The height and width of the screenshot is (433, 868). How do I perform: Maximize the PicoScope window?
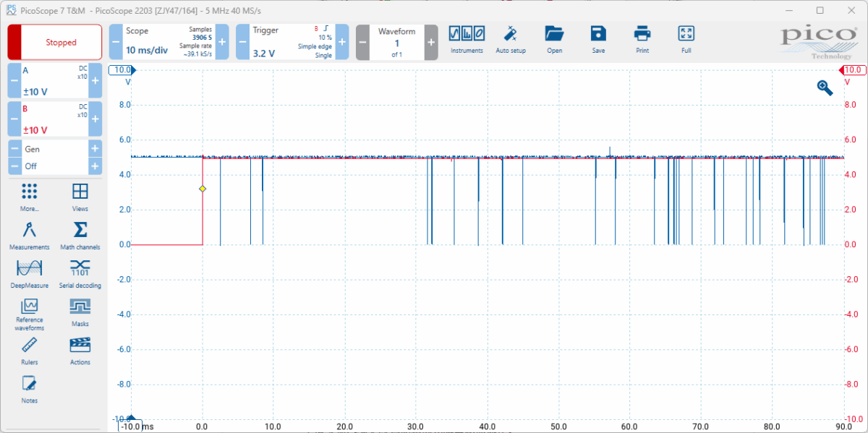[x=820, y=10]
